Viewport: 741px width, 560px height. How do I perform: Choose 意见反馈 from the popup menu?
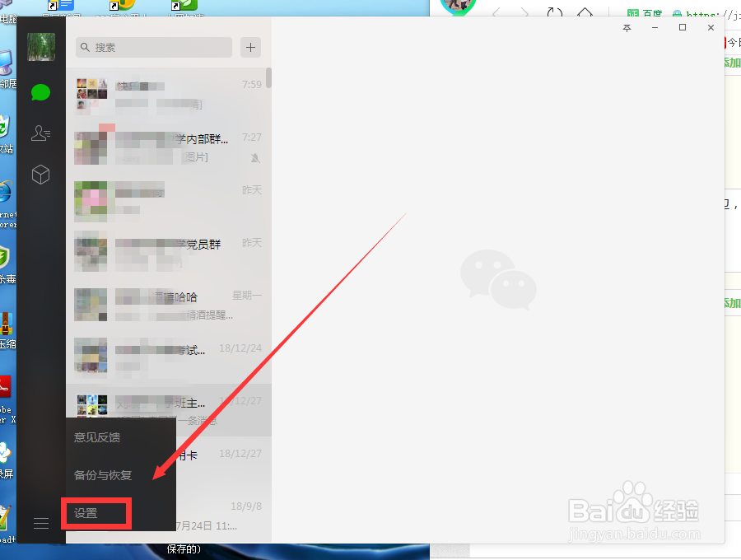pyautogui.click(x=97, y=437)
